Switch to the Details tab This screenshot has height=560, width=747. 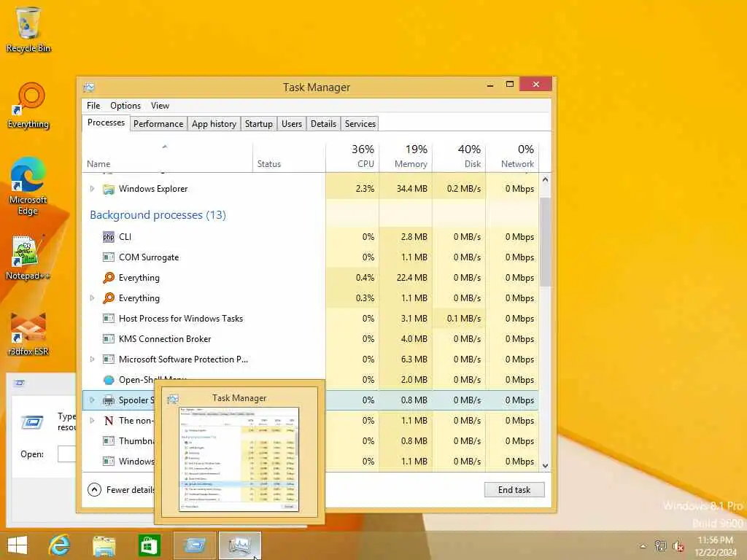pyautogui.click(x=323, y=124)
